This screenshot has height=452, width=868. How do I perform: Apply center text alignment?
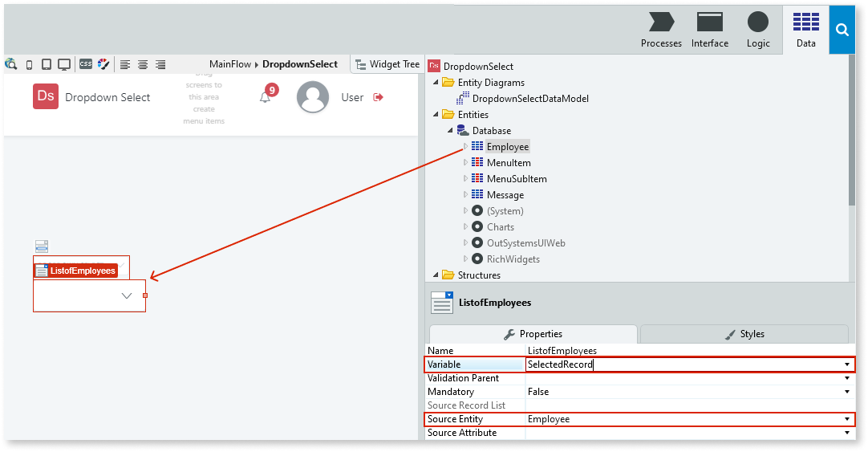point(143,64)
